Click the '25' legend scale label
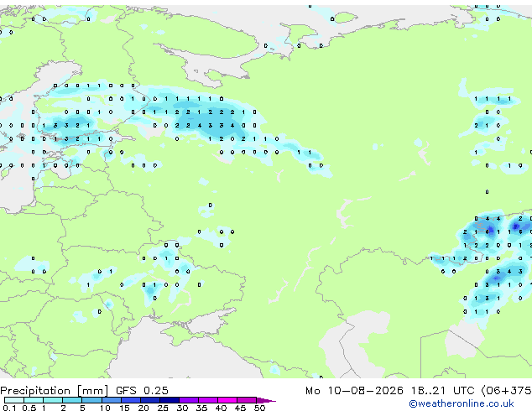The height and width of the screenshot is (411, 532). coord(163,408)
